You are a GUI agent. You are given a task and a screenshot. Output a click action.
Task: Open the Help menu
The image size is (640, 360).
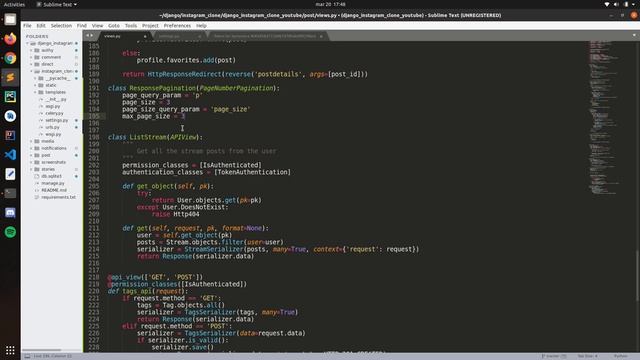(x=201, y=25)
